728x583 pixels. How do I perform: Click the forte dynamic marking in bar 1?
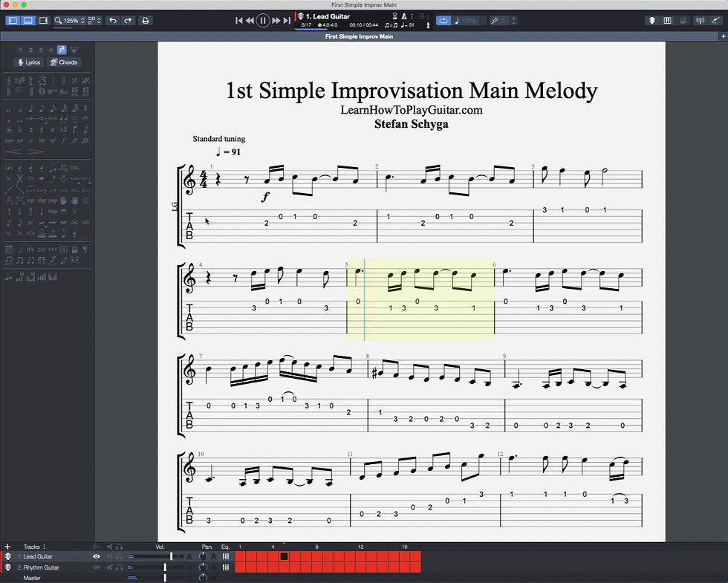[x=265, y=197]
